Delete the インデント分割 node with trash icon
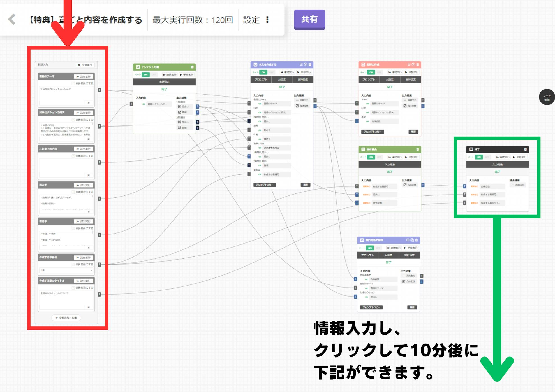This screenshot has height=392, width=555. [192, 67]
